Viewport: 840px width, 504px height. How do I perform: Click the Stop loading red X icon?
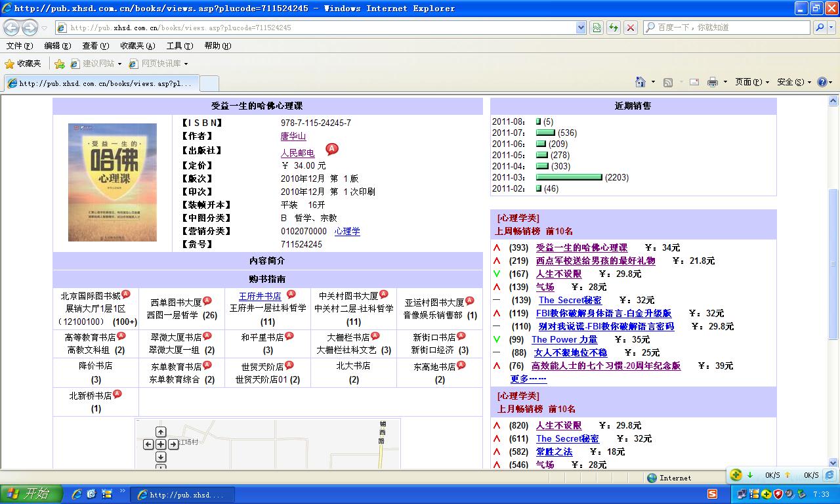pyautogui.click(x=630, y=28)
